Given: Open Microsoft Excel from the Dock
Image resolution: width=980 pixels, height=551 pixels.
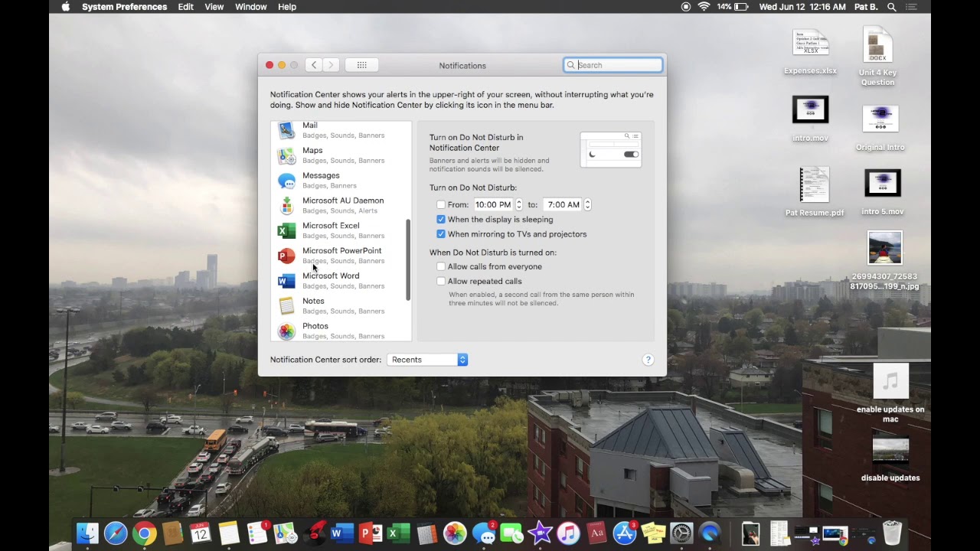Looking at the screenshot, I should pos(398,533).
